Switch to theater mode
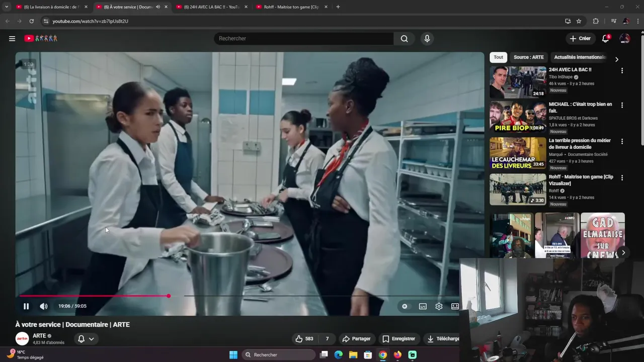This screenshot has width=644, height=362. coord(455,306)
